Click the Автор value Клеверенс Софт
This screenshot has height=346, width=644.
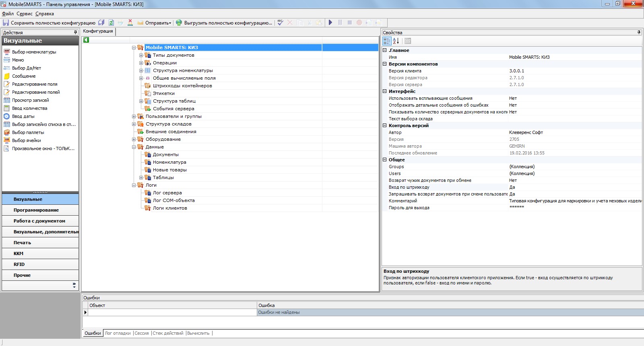click(575, 132)
